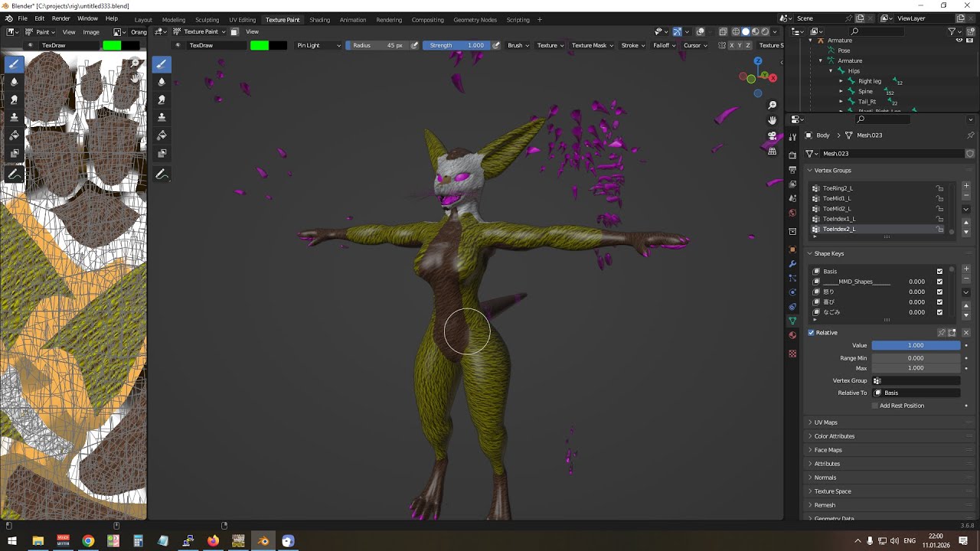Switch to the UV Editing workspace tab
980x551 pixels.
pos(242,19)
